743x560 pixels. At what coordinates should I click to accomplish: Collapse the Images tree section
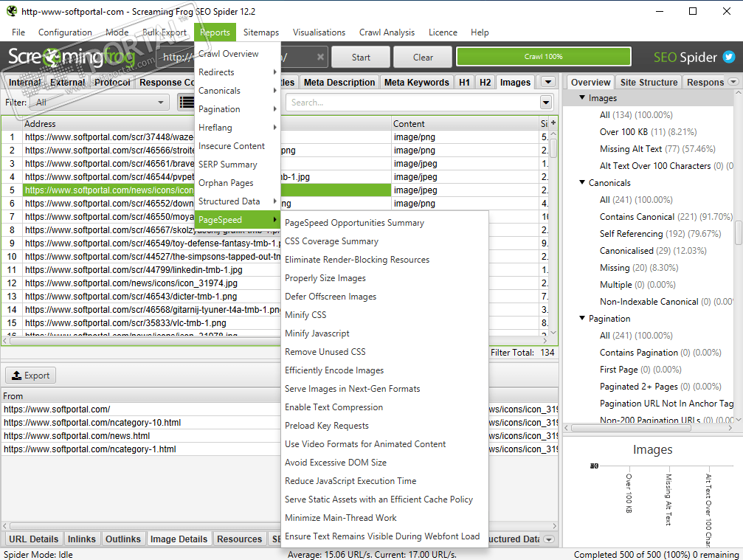(x=582, y=97)
